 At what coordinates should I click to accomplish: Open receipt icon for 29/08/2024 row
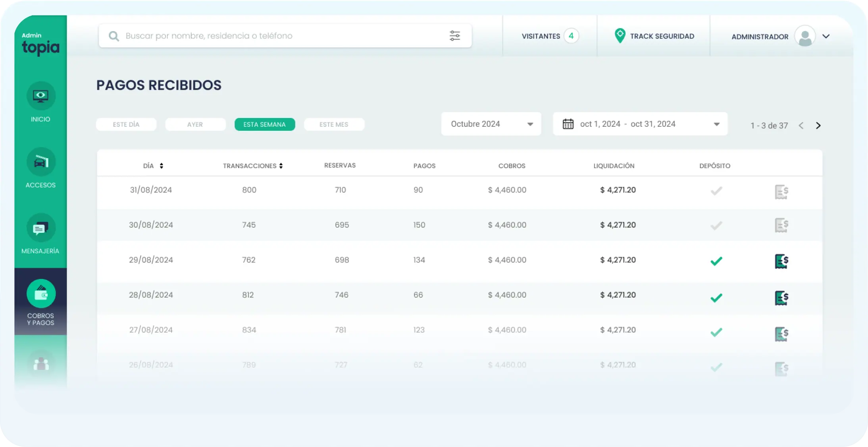tap(781, 261)
